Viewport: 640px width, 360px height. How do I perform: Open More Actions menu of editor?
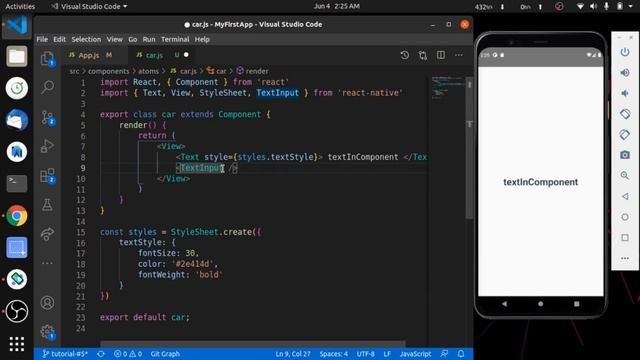tap(459, 55)
